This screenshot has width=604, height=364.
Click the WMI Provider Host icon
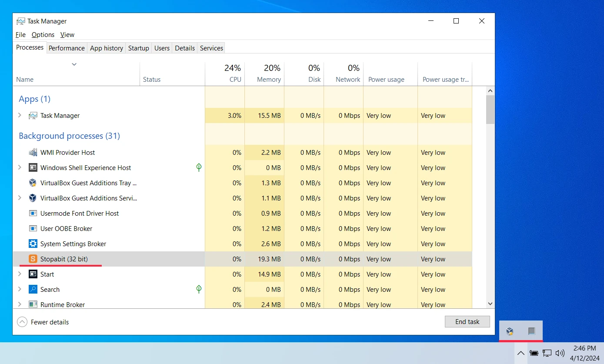pos(33,153)
